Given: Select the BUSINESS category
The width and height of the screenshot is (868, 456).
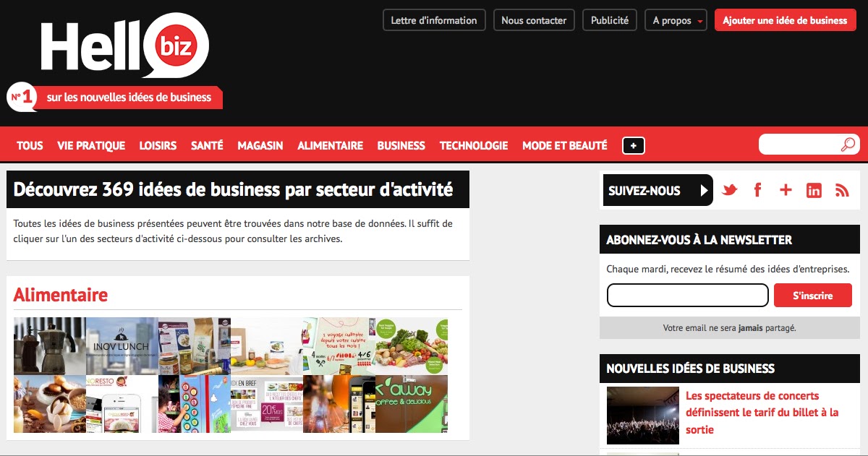Looking at the screenshot, I should pos(401,145).
